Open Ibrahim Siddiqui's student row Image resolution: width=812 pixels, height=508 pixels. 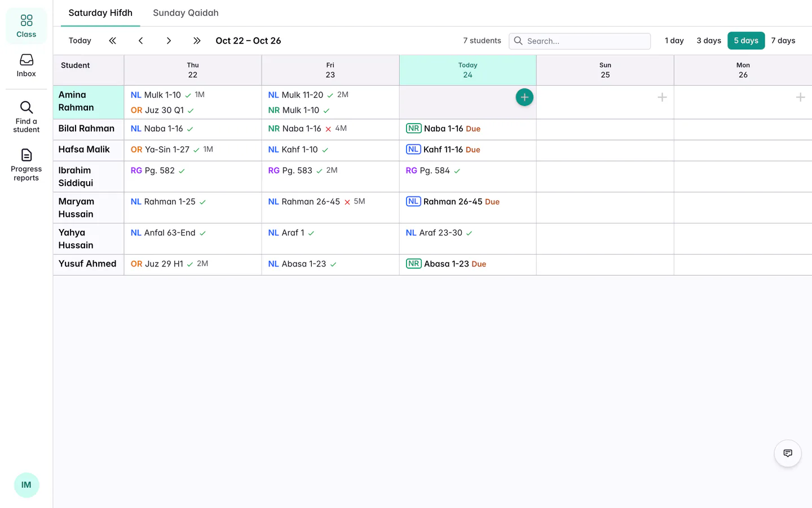[89, 177]
